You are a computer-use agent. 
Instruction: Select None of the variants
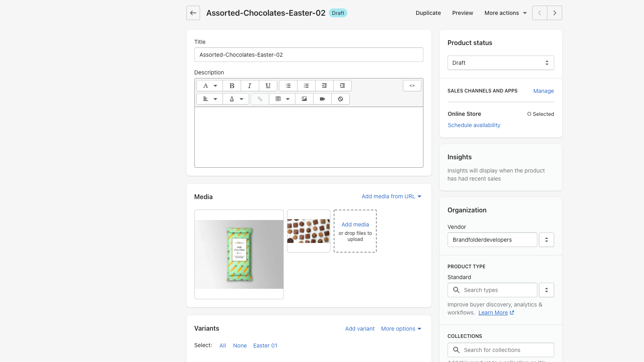coord(240,346)
